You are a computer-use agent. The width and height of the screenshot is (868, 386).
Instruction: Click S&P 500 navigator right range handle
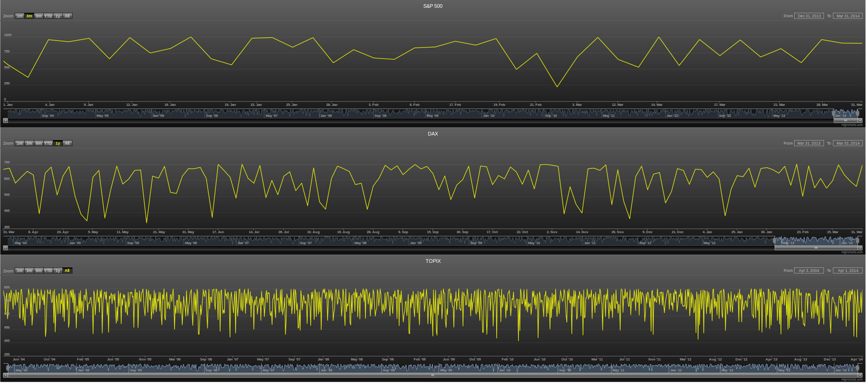point(858,113)
